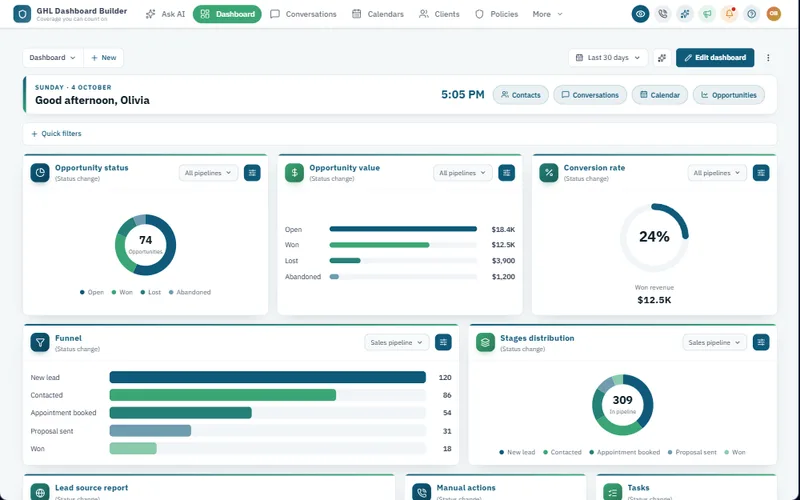Click the 309 In pipeline donut chart
This screenshot has width=800, height=500.
click(x=622, y=405)
